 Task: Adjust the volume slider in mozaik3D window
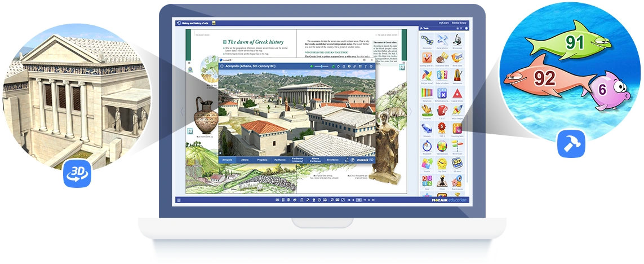[x=322, y=66]
